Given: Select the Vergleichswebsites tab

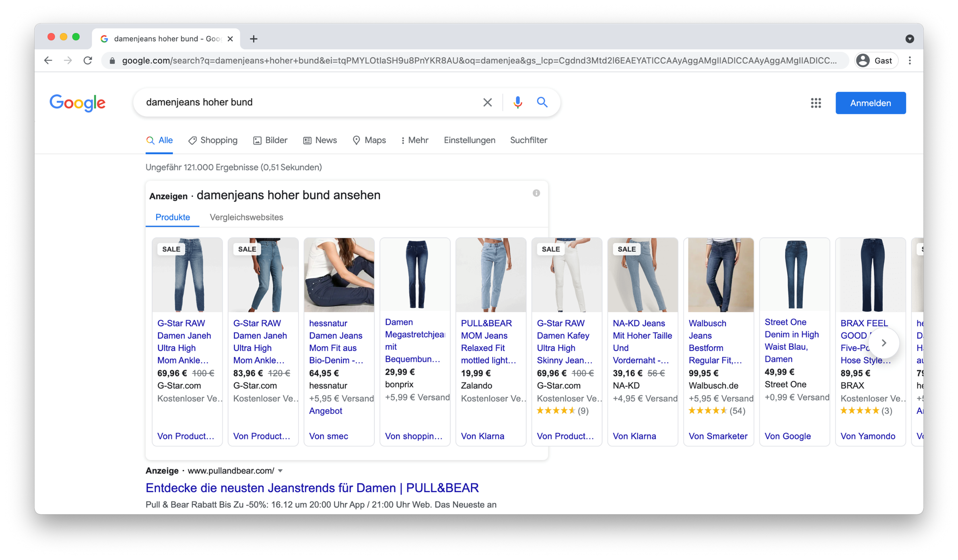Looking at the screenshot, I should click(x=246, y=217).
